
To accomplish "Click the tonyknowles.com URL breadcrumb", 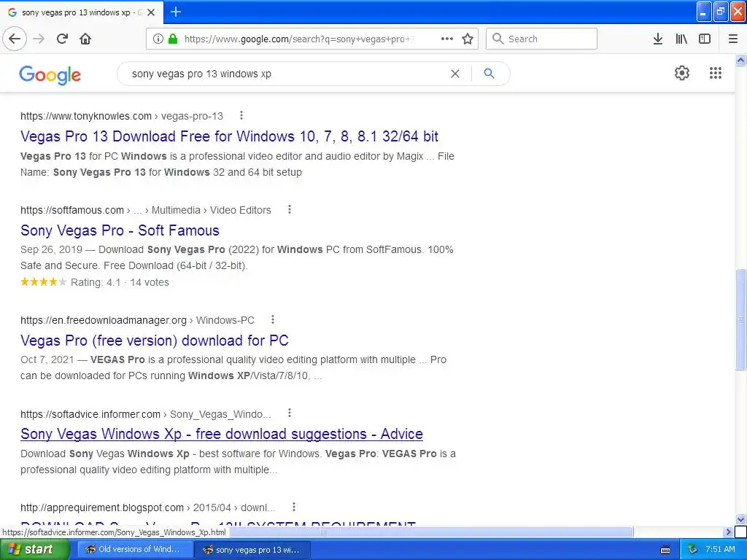I will click(122, 116).
